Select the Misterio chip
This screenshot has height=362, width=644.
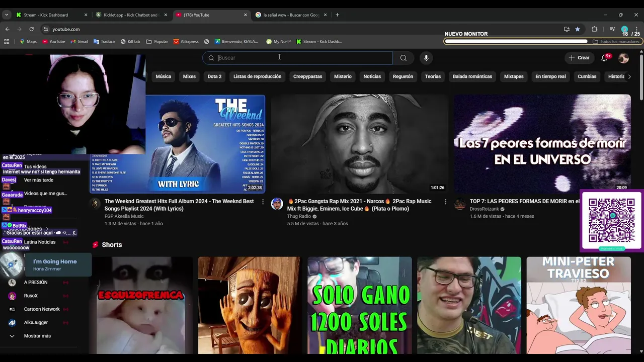[343, 76]
